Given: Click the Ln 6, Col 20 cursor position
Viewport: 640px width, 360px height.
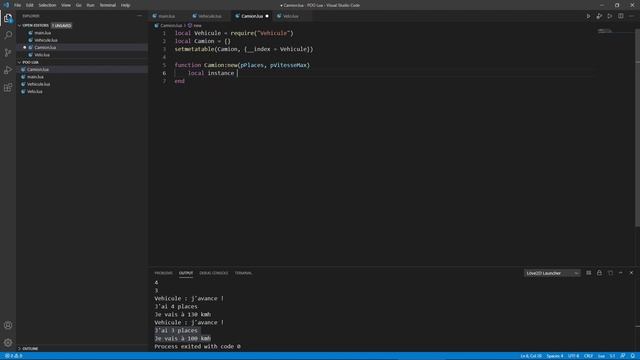Looking at the screenshot, I should pos(531,356).
